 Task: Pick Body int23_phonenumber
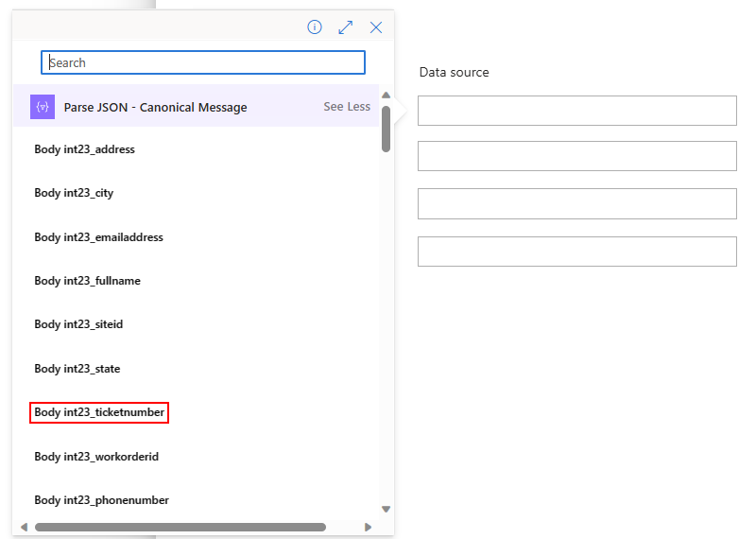pos(102,500)
